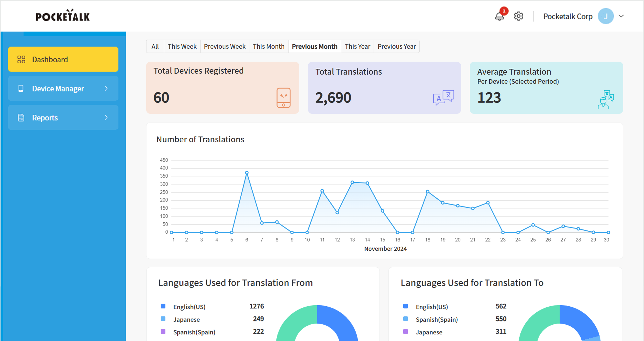Viewport: 644px width, 341px height.
Task: Click the value 1276 in Translation From
Action: click(x=257, y=306)
